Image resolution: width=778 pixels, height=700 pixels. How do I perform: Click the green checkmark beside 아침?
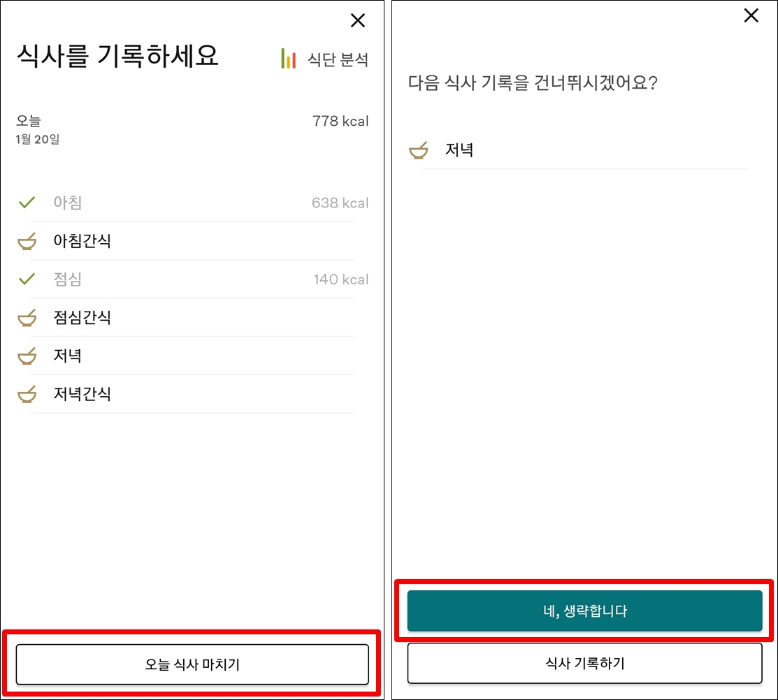pos(27,203)
